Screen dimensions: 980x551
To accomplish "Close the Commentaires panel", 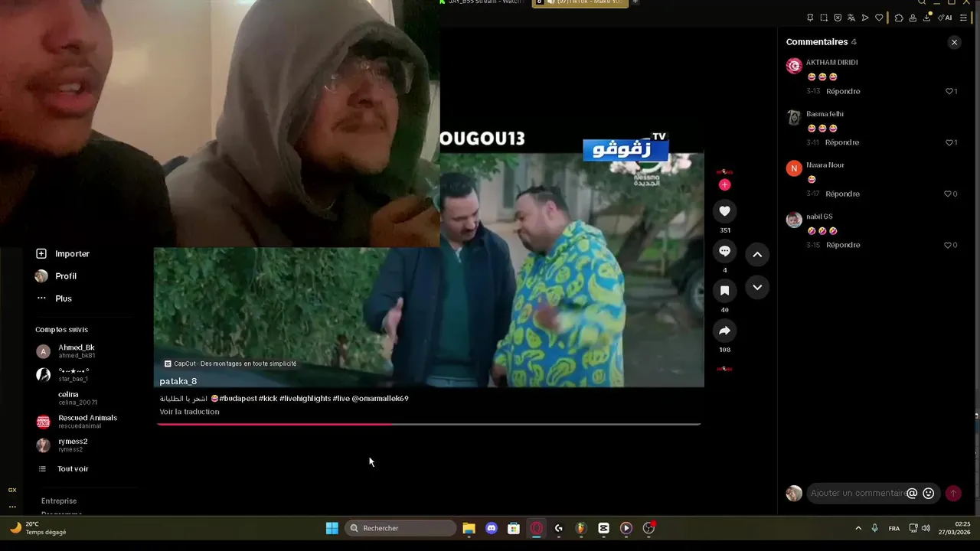I will click(954, 42).
